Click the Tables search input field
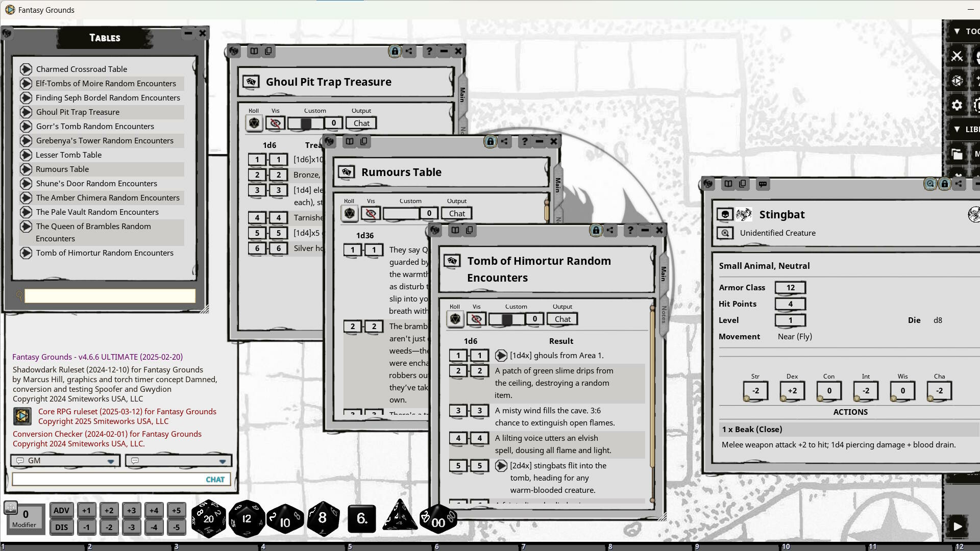980x551 pixels. [110, 296]
